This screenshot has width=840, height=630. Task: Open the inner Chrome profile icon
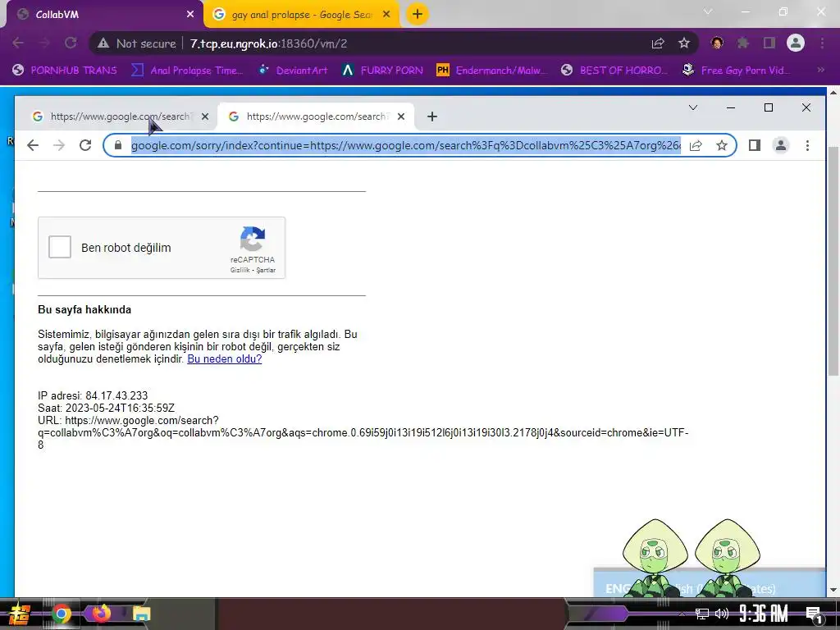click(781, 145)
